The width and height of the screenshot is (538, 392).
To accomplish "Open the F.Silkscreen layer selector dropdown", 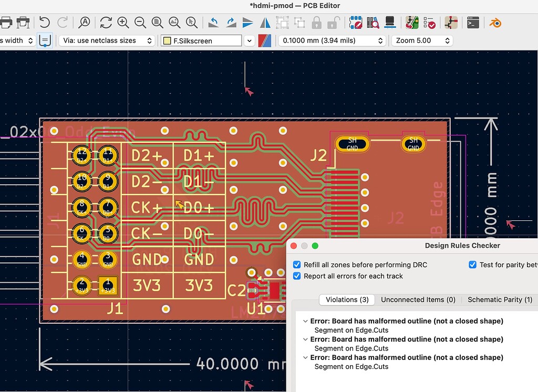I will [249, 40].
